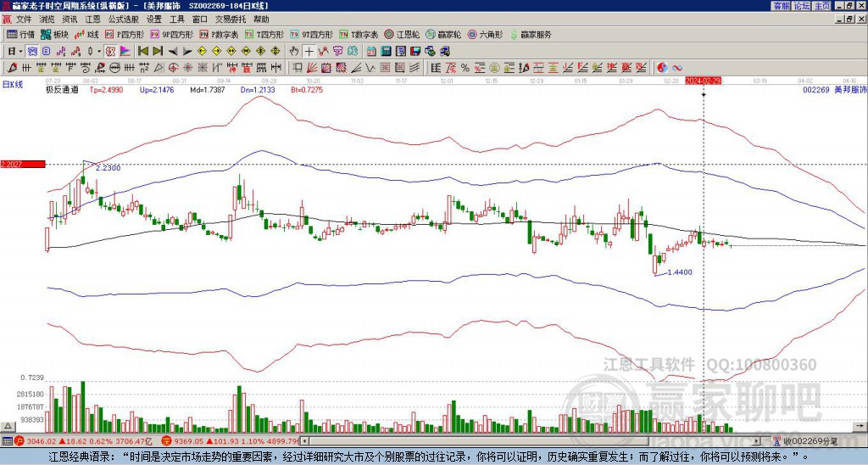
Task: Click the 2024-02-29 date marker
Action: tap(703, 81)
